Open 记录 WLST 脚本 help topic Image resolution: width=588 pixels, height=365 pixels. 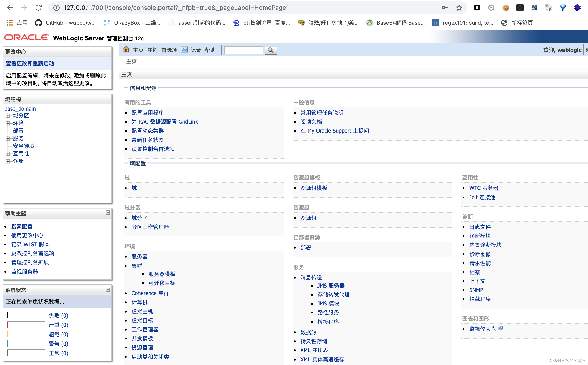[x=30, y=244]
